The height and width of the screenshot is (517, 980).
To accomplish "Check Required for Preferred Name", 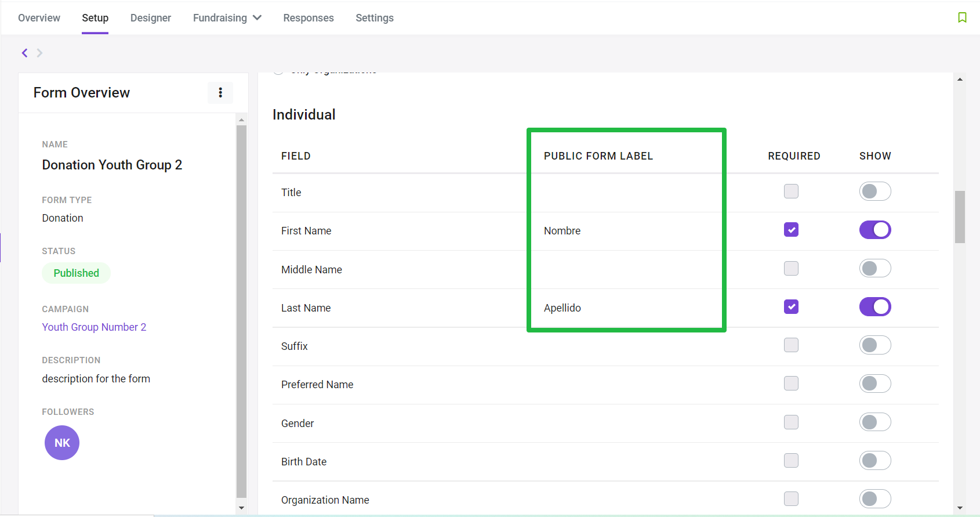I will [791, 384].
